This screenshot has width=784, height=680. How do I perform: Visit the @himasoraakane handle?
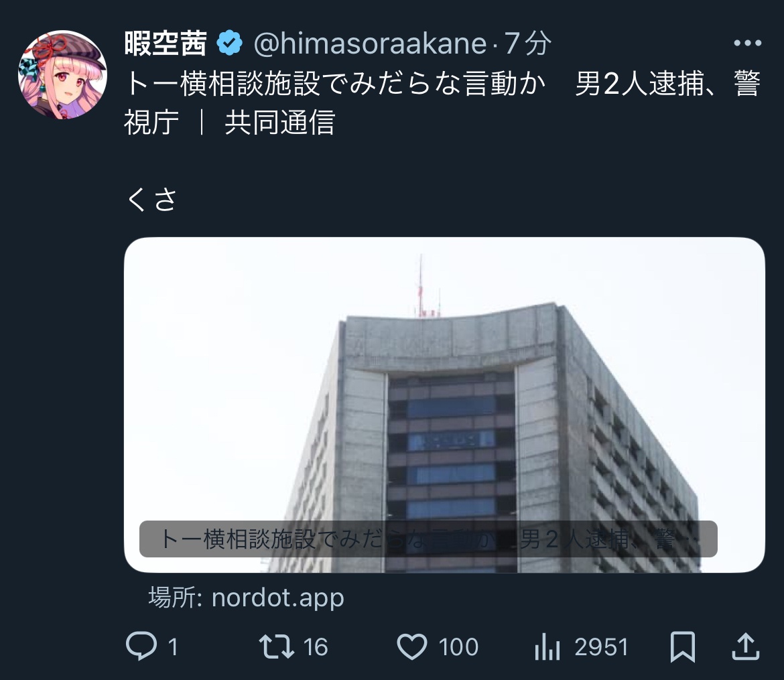[x=370, y=44]
